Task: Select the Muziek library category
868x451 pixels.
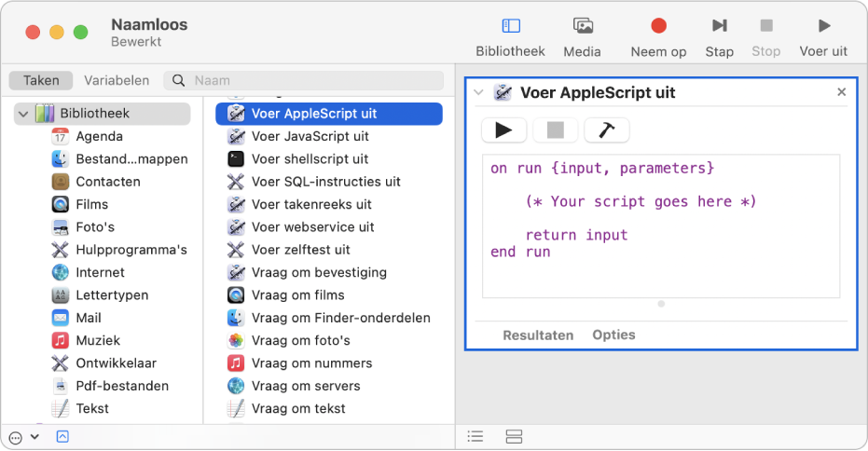Action: point(98,340)
